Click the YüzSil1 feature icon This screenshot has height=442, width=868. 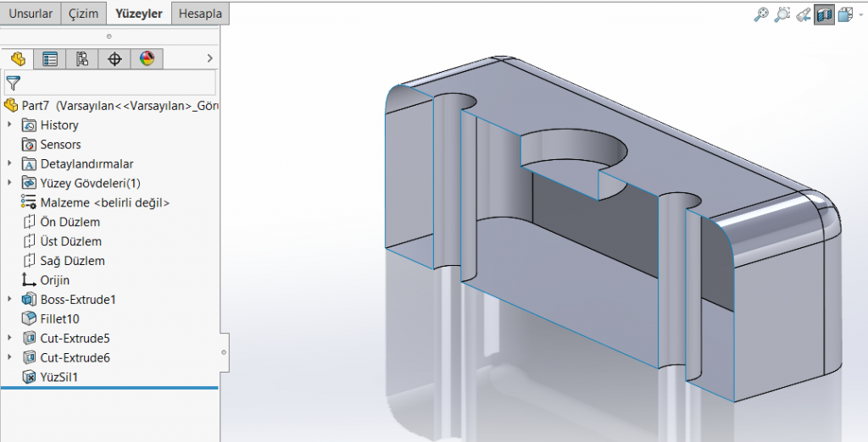[x=29, y=377]
